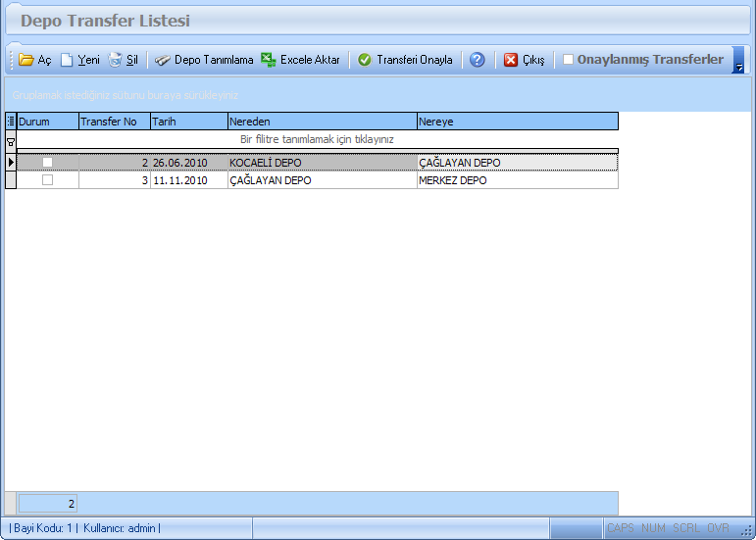Check Durum box for KOCAELİ DEPO row

coord(47,162)
